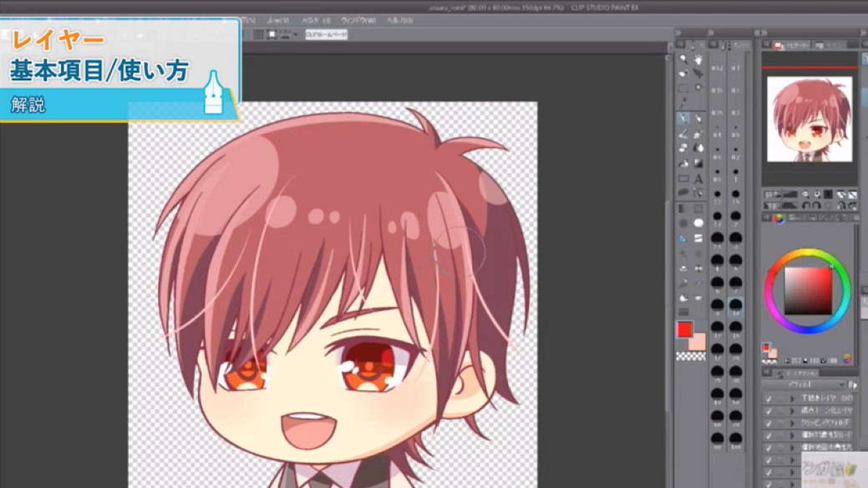Toggle the second auto action row checkbox
The image size is (868, 488).
click(768, 411)
